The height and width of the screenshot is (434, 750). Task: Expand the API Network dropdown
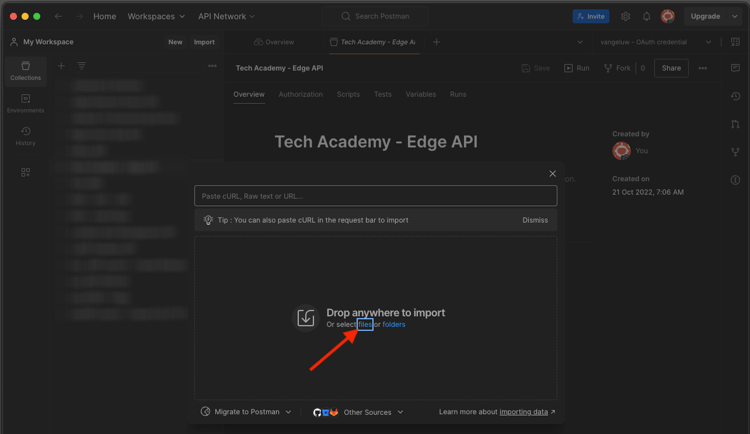tap(226, 16)
